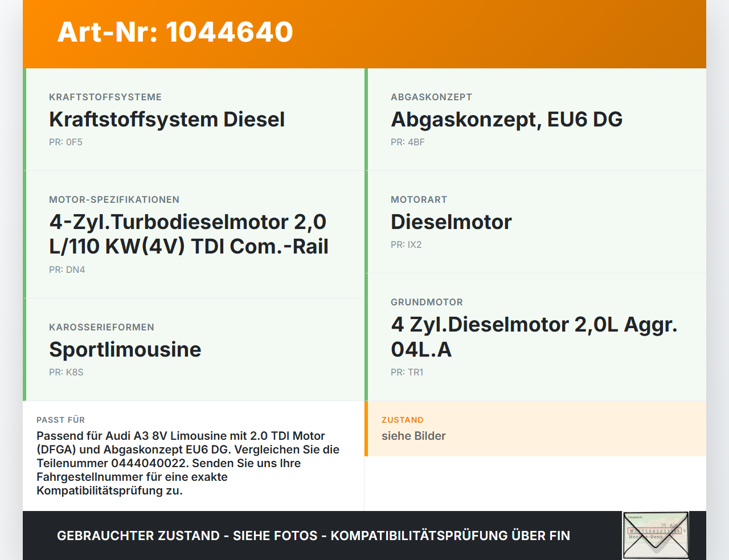
Task: Select the 'Passend für Audi A3 8V' paragraph
Action: pos(188,463)
